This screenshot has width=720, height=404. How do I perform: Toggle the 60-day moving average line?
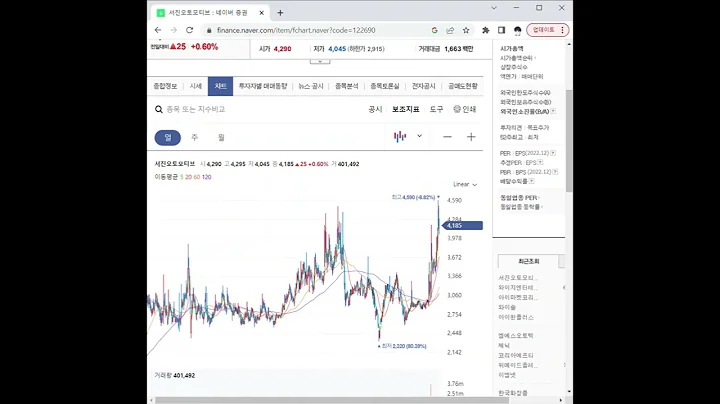[197, 177]
